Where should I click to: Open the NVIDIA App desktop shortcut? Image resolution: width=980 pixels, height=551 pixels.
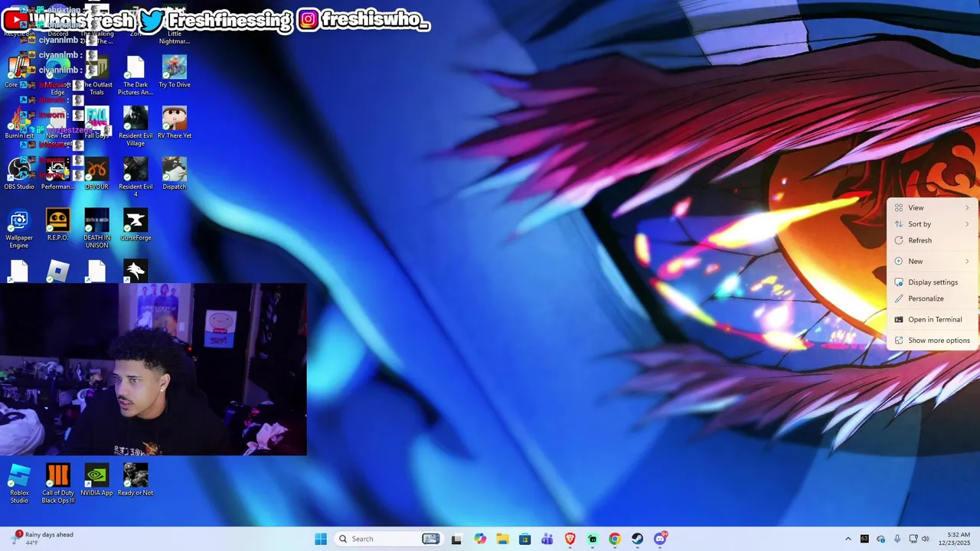pos(96,480)
